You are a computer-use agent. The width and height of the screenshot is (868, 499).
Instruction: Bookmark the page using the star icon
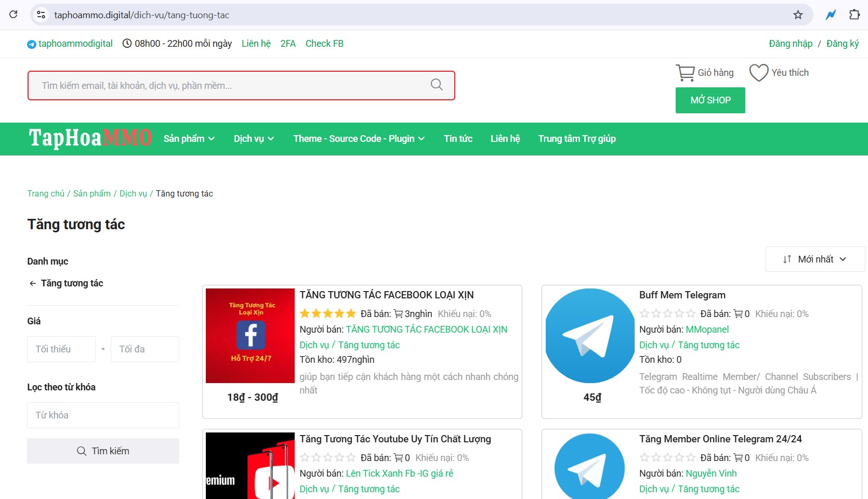pos(798,15)
